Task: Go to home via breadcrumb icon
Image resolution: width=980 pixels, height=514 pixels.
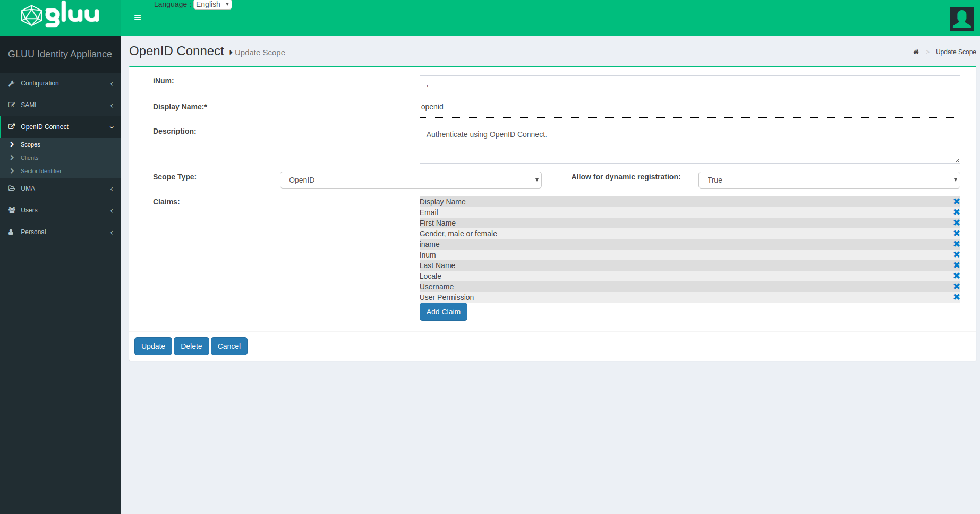Action: click(916, 52)
